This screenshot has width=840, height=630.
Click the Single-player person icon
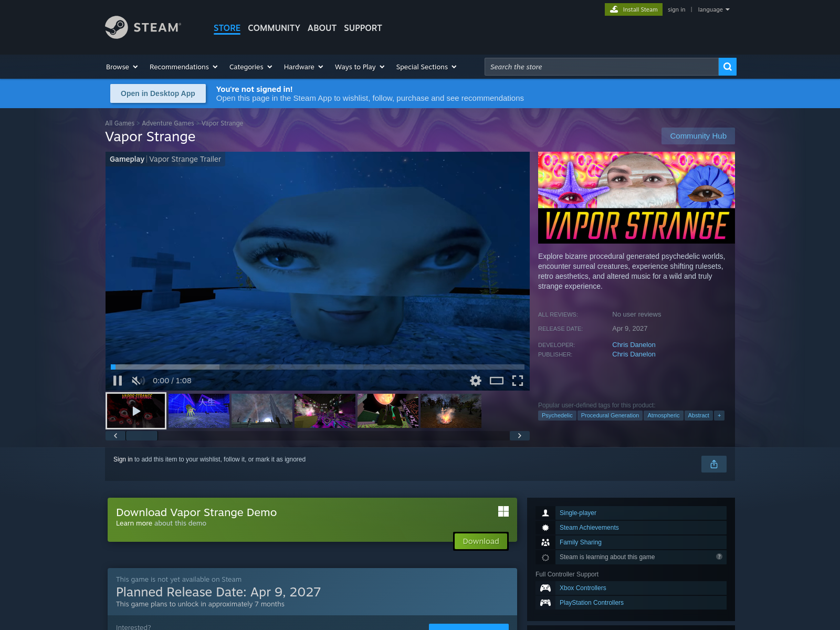point(545,513)
